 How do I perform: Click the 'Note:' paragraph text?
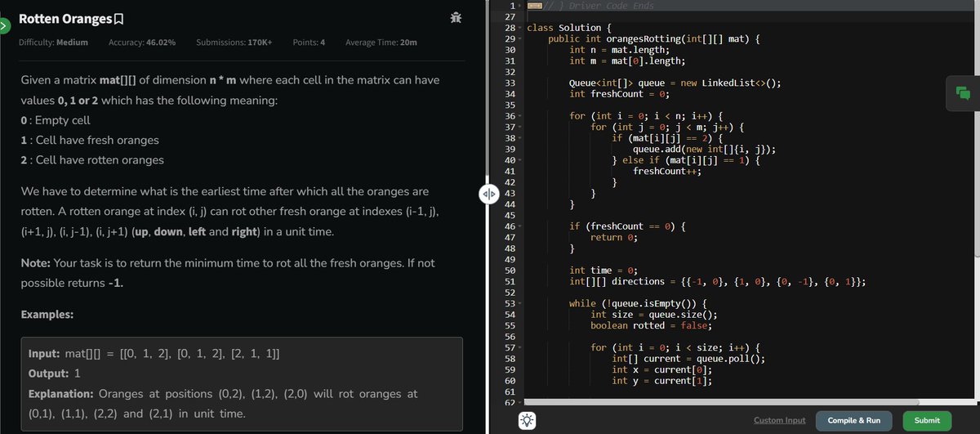click(x=227, y=274)
